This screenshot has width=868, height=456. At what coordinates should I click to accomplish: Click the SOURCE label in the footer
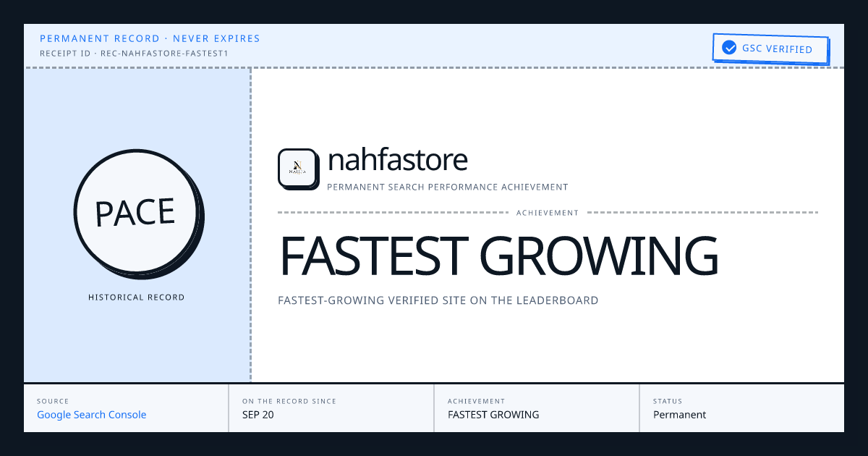[53, 401]
